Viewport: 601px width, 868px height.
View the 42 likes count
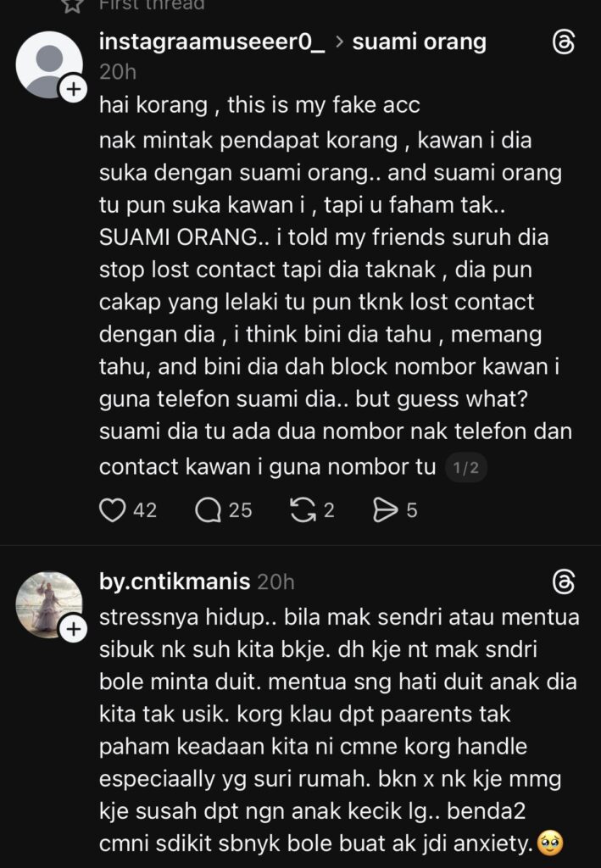point(145,510)
